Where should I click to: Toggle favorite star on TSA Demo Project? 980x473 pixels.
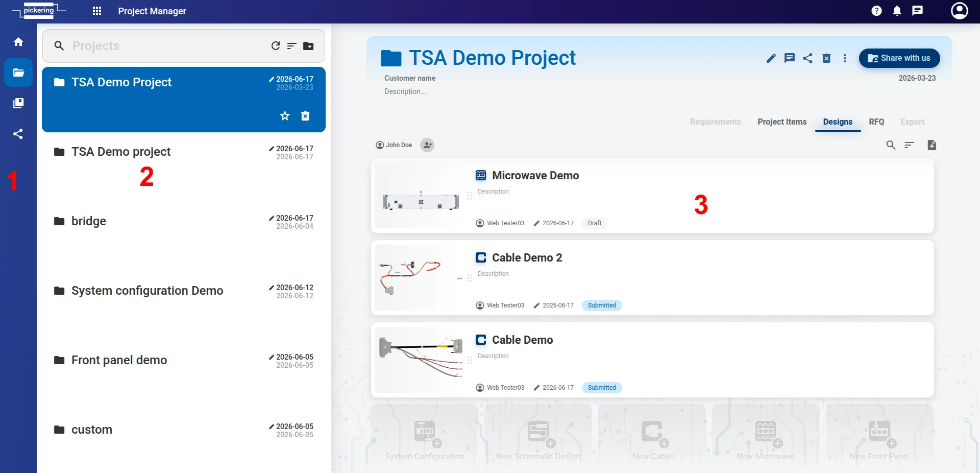tap(285, 116)
